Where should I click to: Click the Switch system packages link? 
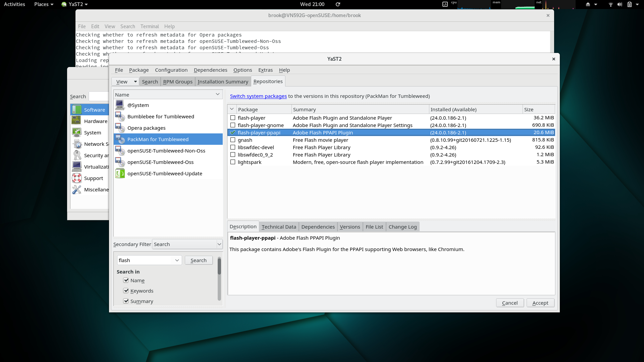tap(258, 96)
